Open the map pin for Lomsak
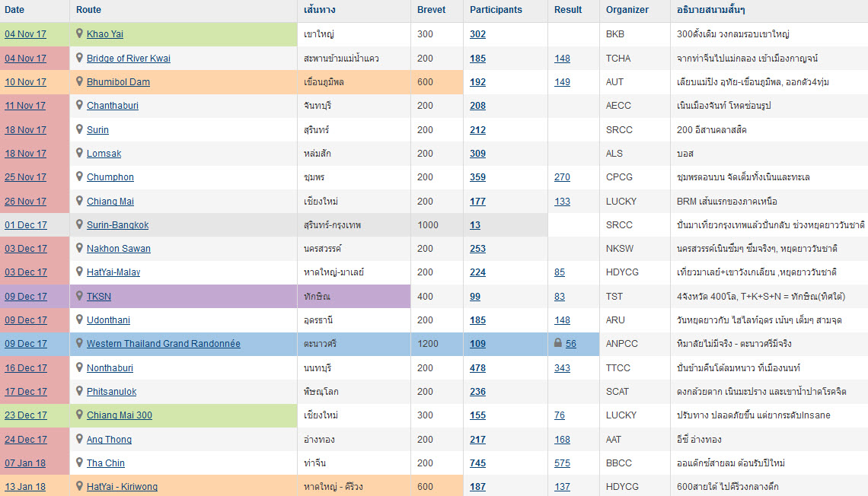The height and width of the screenshot is (496, 868). point(79,153)
